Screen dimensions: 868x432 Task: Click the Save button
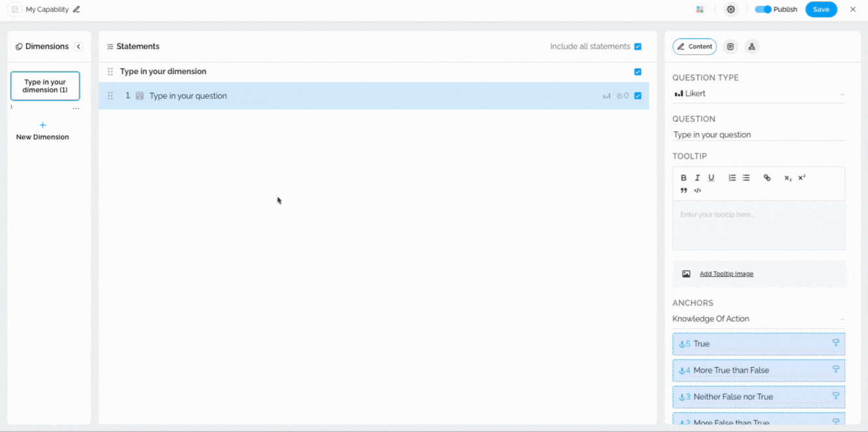(821, 10)
